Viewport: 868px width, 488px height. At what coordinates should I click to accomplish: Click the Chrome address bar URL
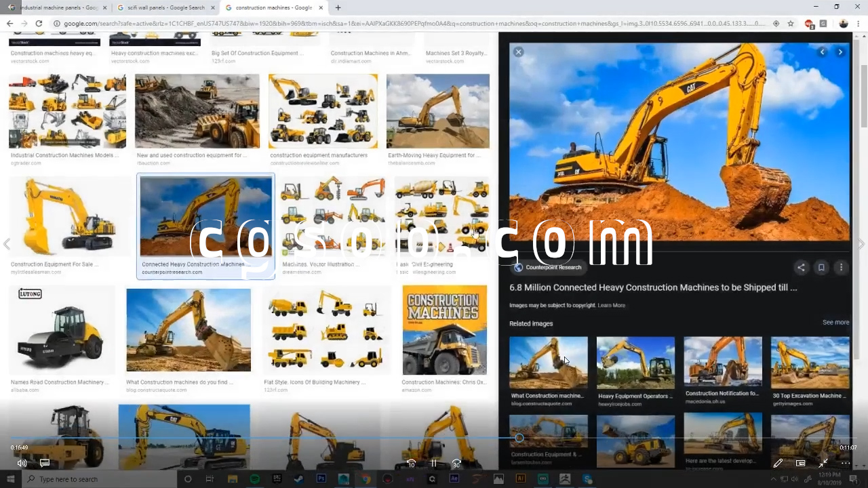(x=415, y=23)
